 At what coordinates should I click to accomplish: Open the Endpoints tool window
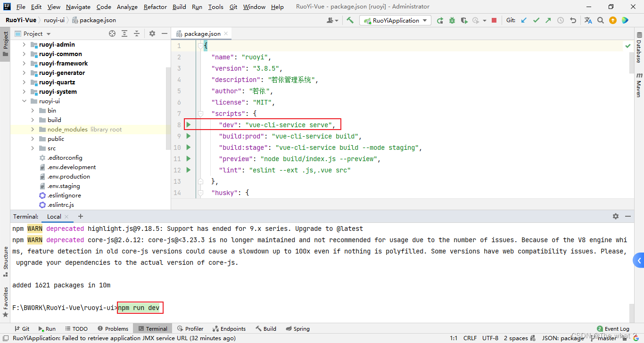click(x=229, y=329)
